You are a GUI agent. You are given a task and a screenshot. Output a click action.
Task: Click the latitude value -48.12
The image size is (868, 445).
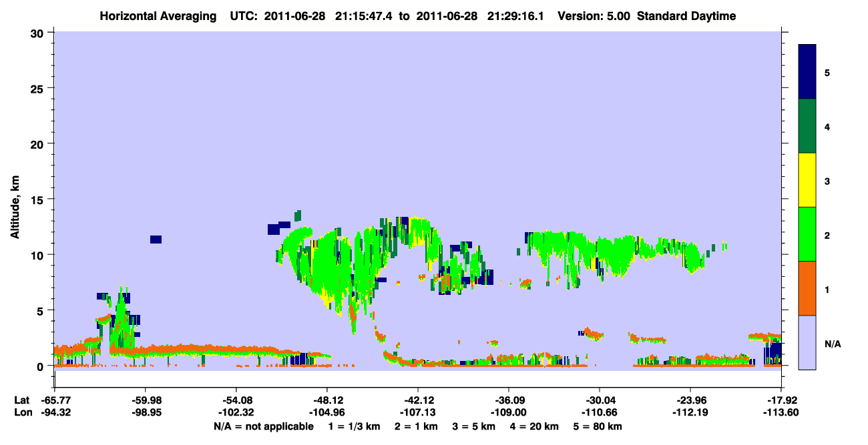(x=327, y=400)
